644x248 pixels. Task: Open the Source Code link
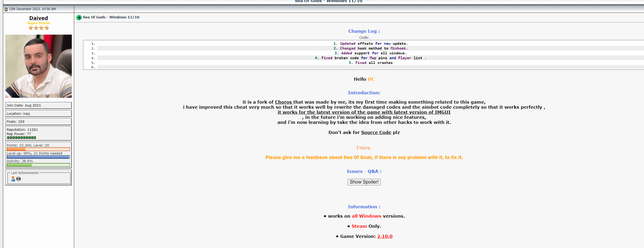[x=376, y=132]
